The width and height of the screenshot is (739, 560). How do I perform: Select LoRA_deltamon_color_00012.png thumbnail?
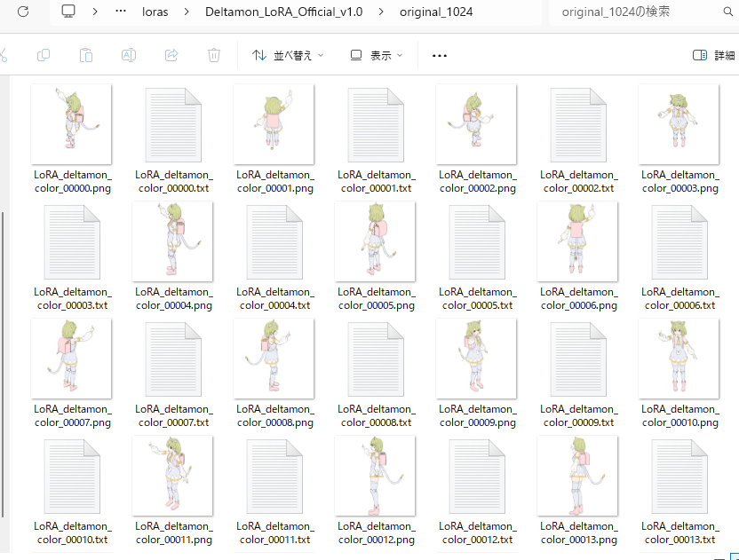coord(375,476)
